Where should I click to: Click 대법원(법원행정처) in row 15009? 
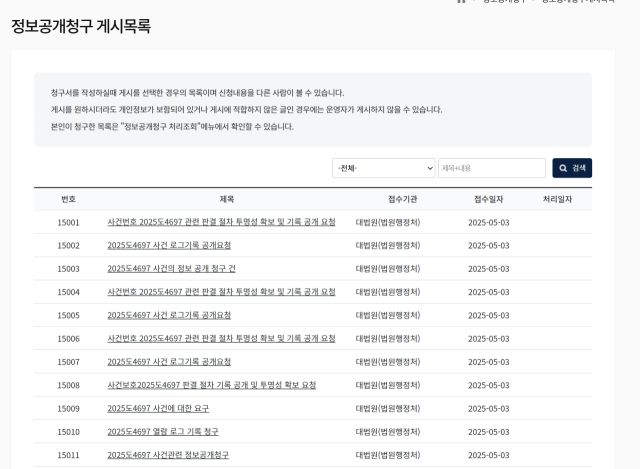coord(388,409)
